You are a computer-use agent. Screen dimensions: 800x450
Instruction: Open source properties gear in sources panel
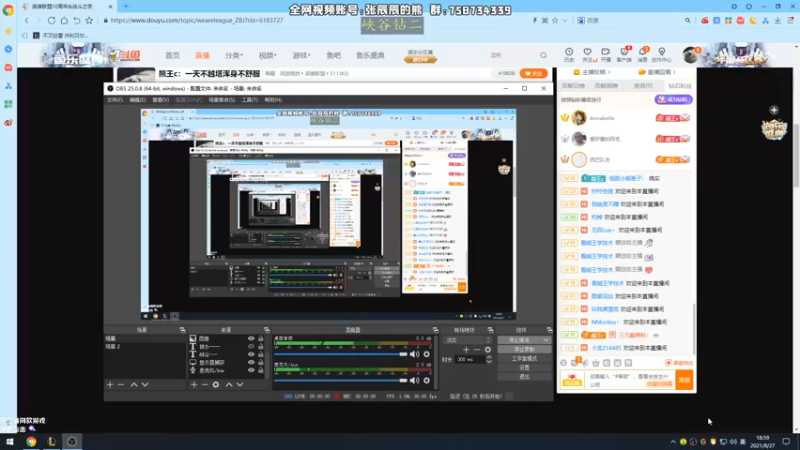coord(216,384)
